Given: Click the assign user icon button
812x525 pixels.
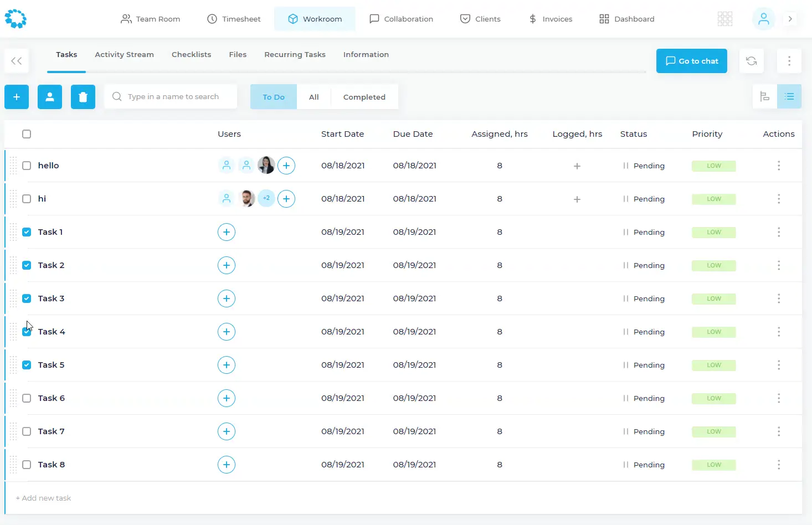Looking at the screenshot, I should tap(50, 97).
